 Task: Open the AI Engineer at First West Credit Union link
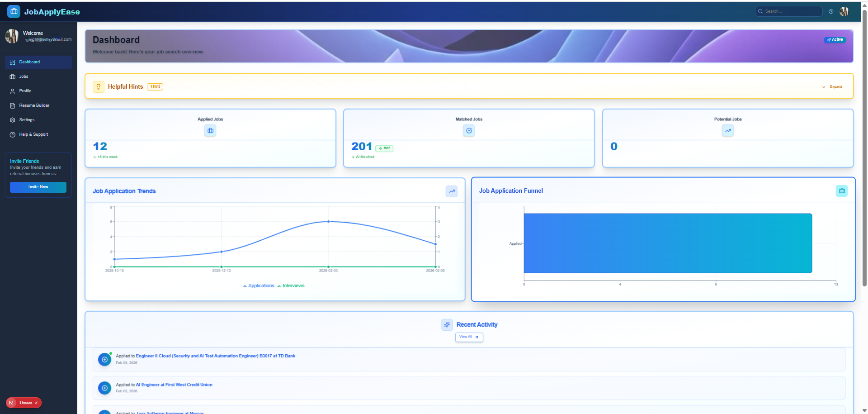point(174,385)
